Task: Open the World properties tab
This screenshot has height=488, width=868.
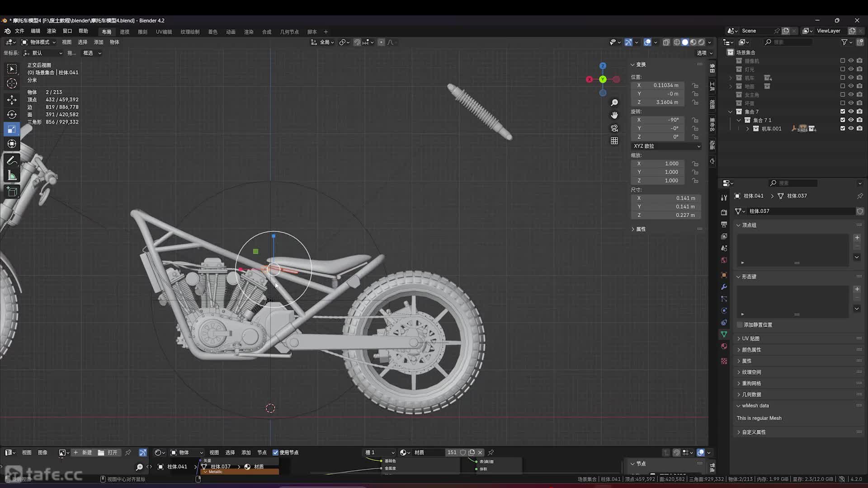Action: click(724, 260)
